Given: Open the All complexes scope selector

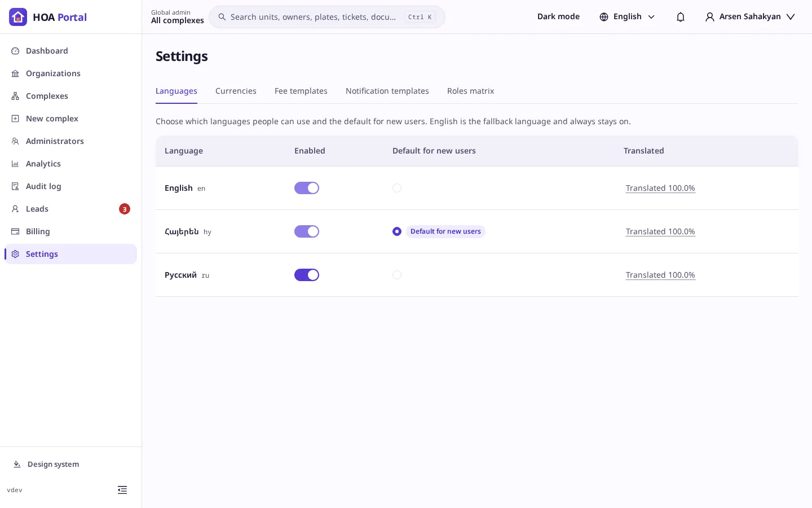Looking at the screenshot, I should point(178,17).
